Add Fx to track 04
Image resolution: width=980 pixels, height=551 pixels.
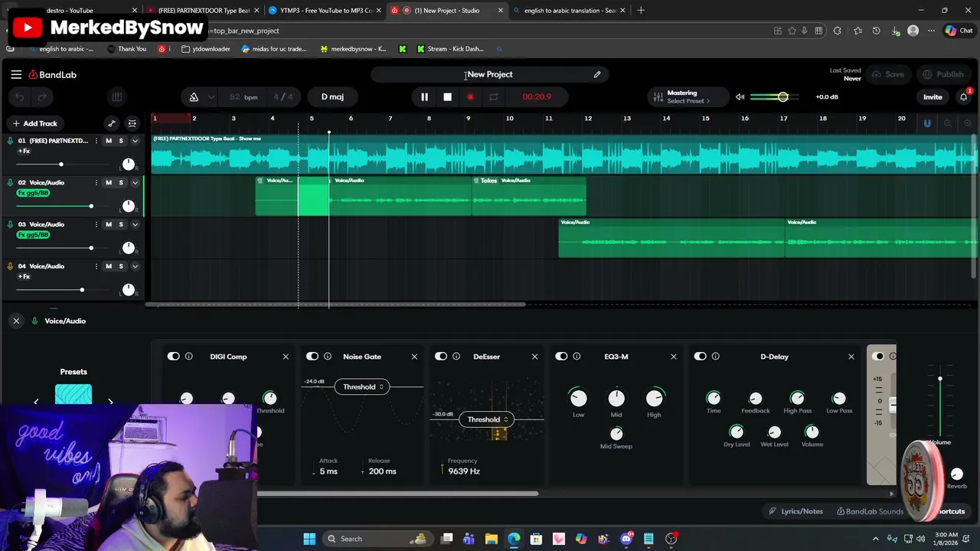(24, 276)
